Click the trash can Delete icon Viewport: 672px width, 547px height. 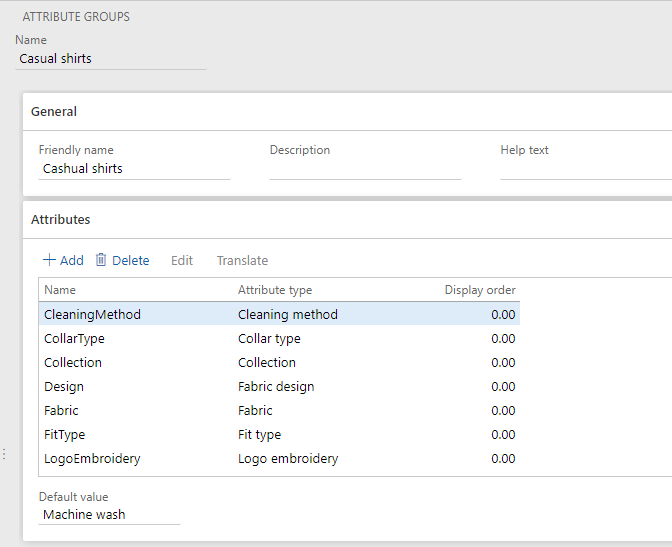point(101,260)
